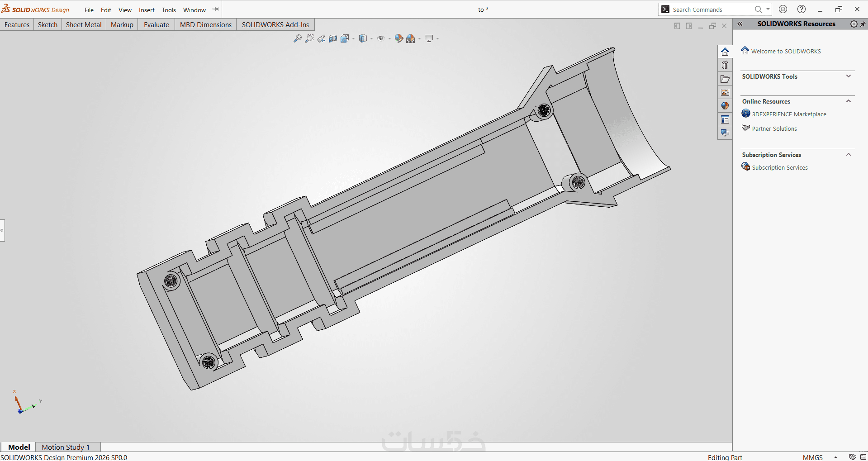
Task: Switch to the Sketch tab
Action: (47, 25)
